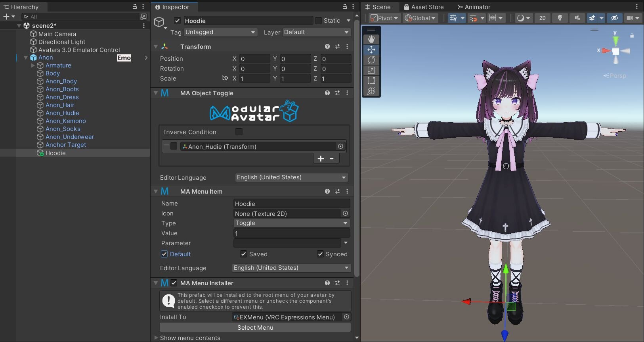The image size is (644, 342).
Task: Enable the Static checkbox
Action: tap(318, 21)
